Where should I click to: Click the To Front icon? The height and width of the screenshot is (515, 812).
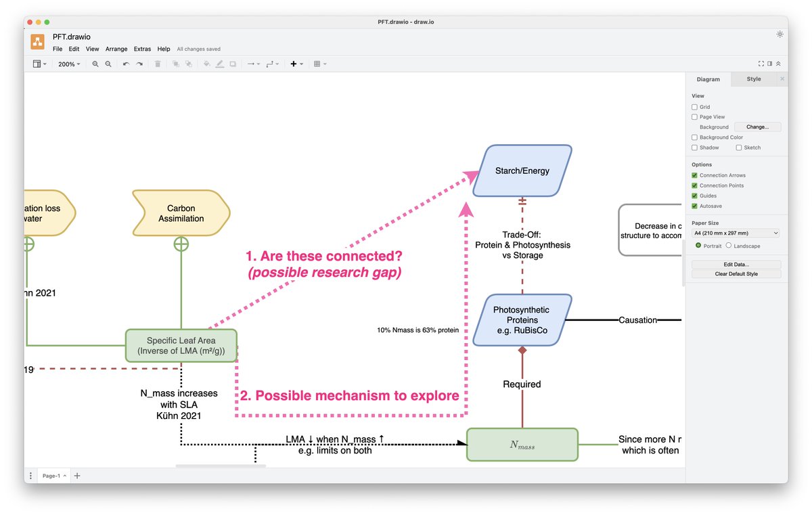pos(175,64)
